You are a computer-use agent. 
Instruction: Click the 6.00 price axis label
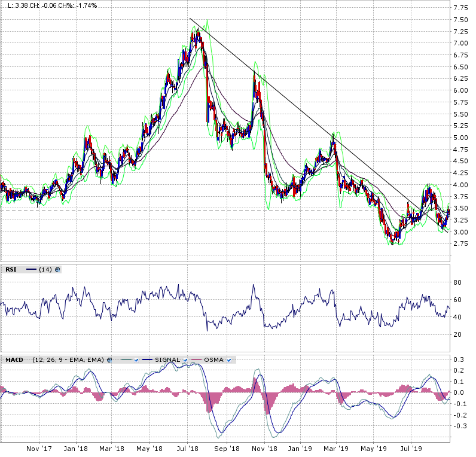click(460, 90)
